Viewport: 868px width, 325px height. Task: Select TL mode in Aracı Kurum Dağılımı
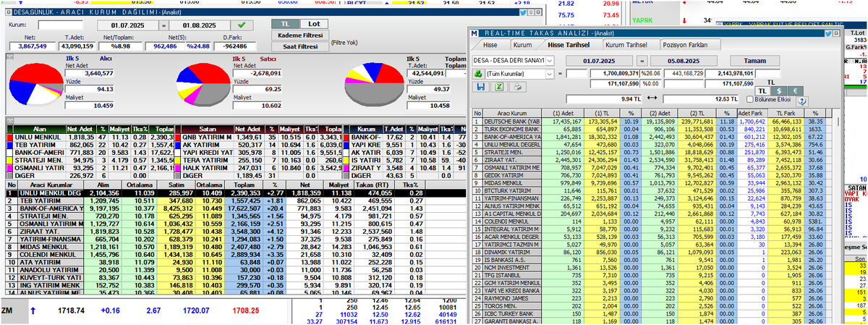pyautogui.click(x=285, y=24)
